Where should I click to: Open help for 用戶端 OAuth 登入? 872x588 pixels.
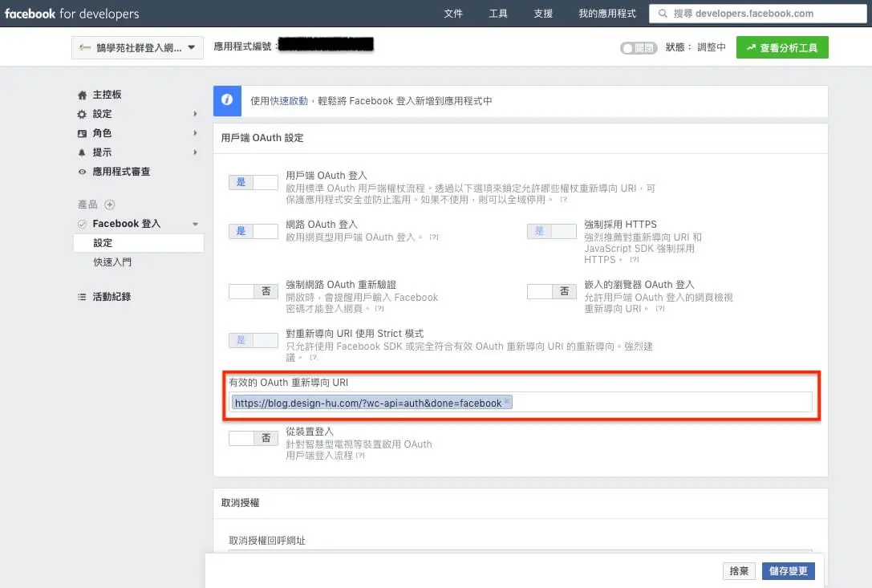563,200
